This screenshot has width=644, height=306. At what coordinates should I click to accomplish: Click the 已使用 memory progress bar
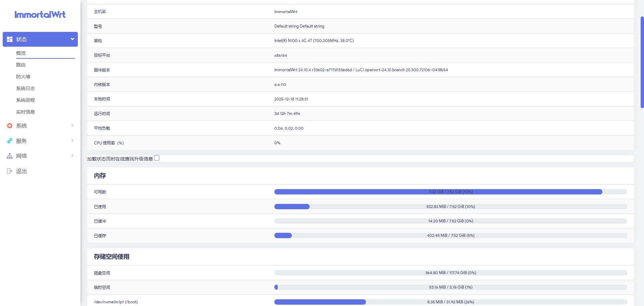450,207
